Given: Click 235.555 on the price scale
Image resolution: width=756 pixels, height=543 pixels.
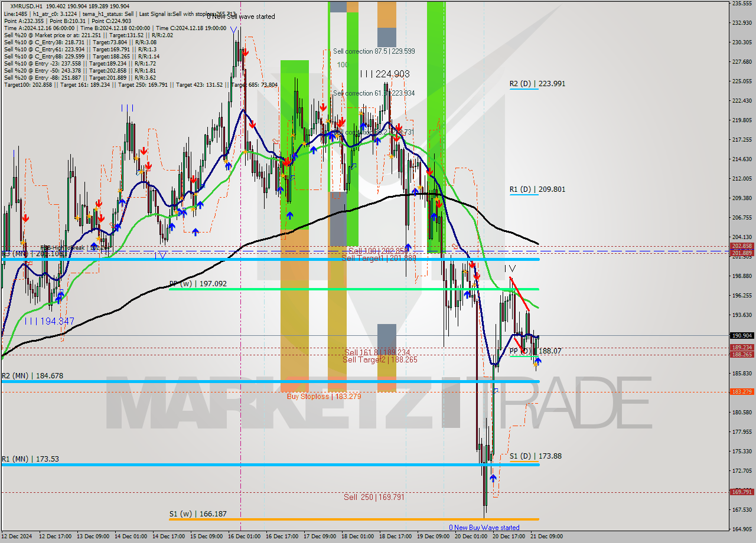Looking at the screenshot, I should [x=742, y=4].
